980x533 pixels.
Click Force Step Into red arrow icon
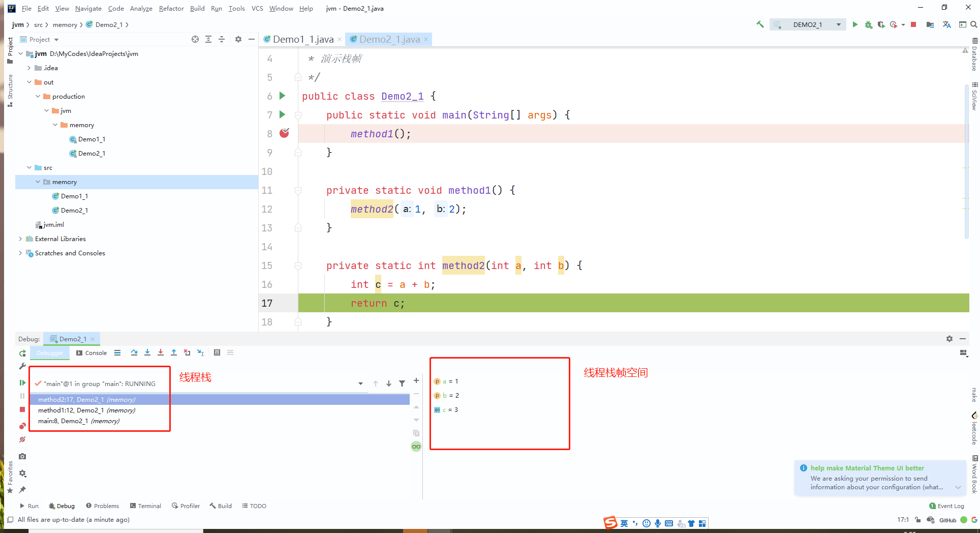[x=161, y=352]
